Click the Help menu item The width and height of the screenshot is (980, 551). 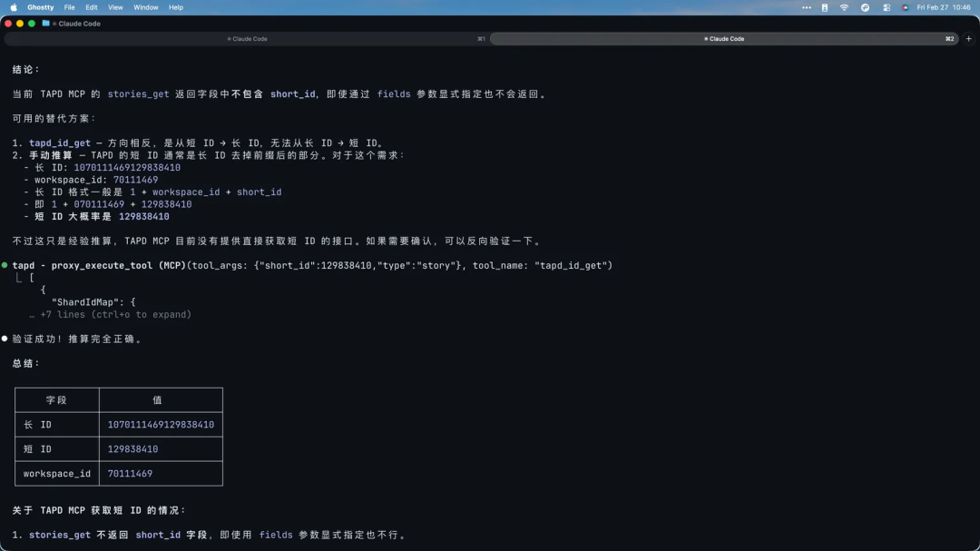click(174, 6)
